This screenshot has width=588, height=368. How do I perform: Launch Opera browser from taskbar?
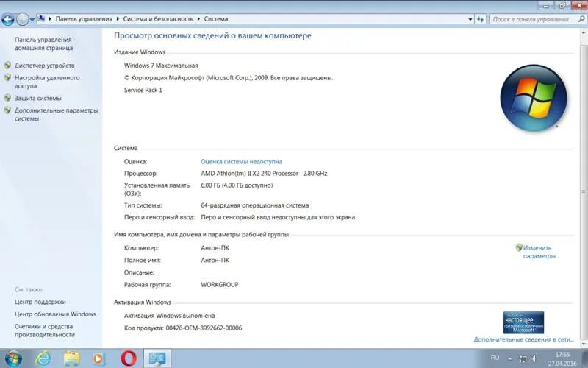coord(129,358)
